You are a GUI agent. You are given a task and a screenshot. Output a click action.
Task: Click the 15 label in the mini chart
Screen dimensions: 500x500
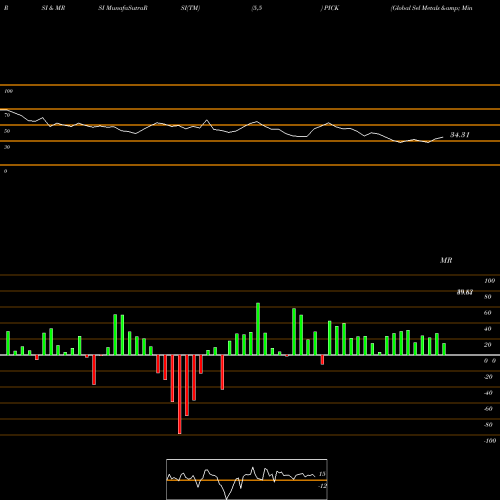322,474
